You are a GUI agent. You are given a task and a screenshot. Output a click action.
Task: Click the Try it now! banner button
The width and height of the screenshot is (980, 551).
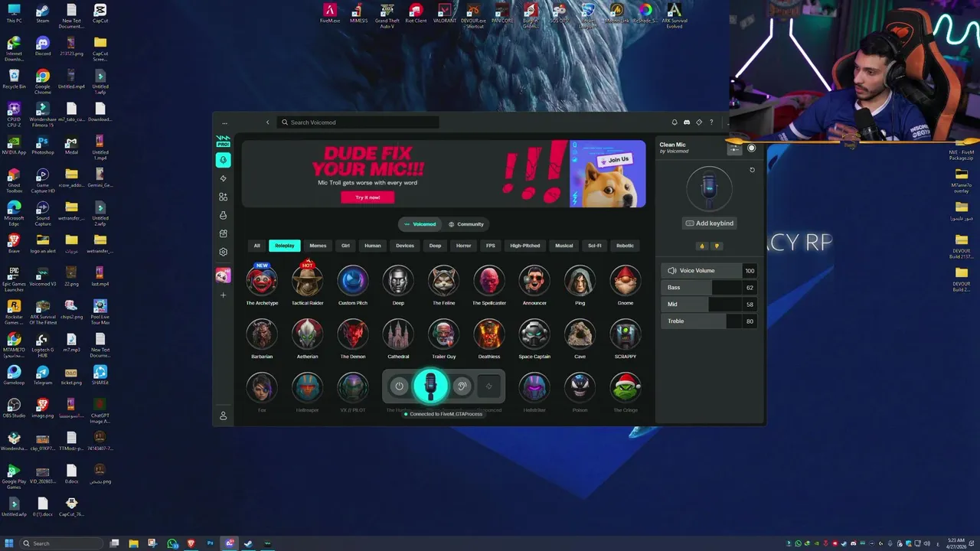coord(367,197)
